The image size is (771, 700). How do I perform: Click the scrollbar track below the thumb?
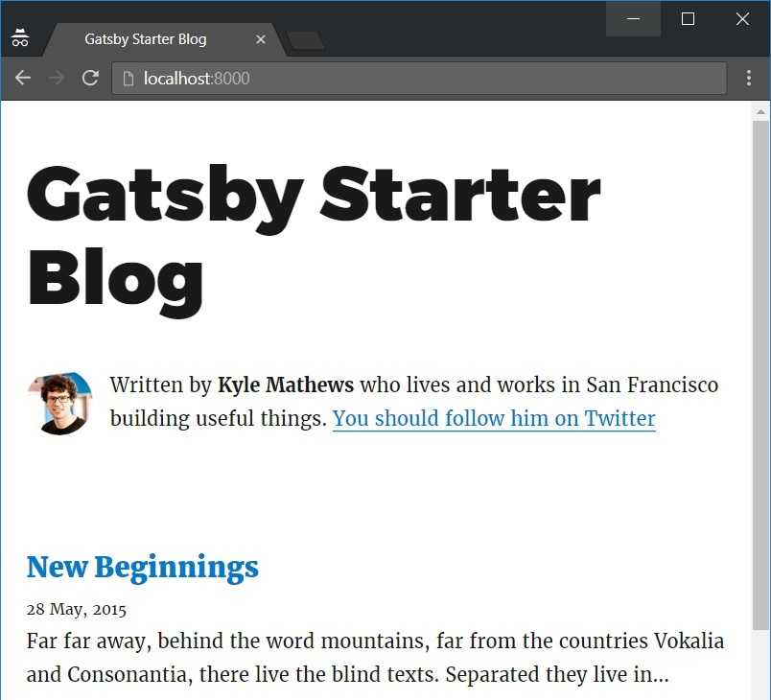pyautogui.click(x=760, y=664)
